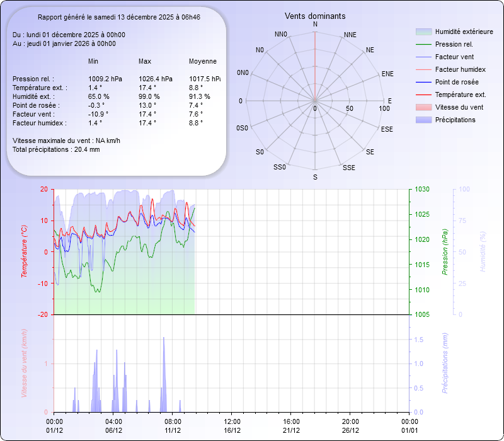Screen dimensions: 504x441
Task: Click the ESE label on the wind rose
Action: [x=387, y=129]
